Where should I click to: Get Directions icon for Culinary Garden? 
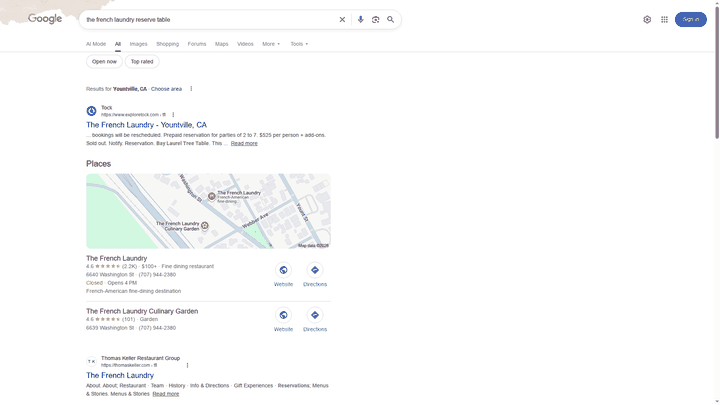(x=315, y=315)
